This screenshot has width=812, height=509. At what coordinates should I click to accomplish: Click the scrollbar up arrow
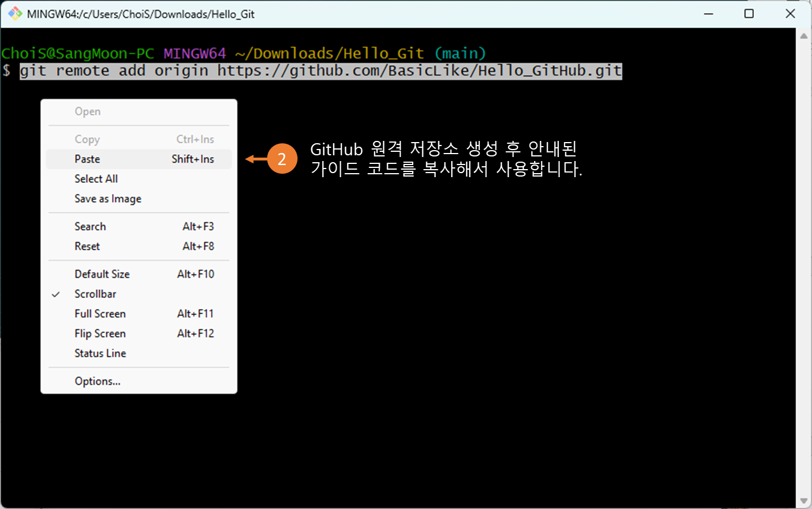(x=804, y=36)
